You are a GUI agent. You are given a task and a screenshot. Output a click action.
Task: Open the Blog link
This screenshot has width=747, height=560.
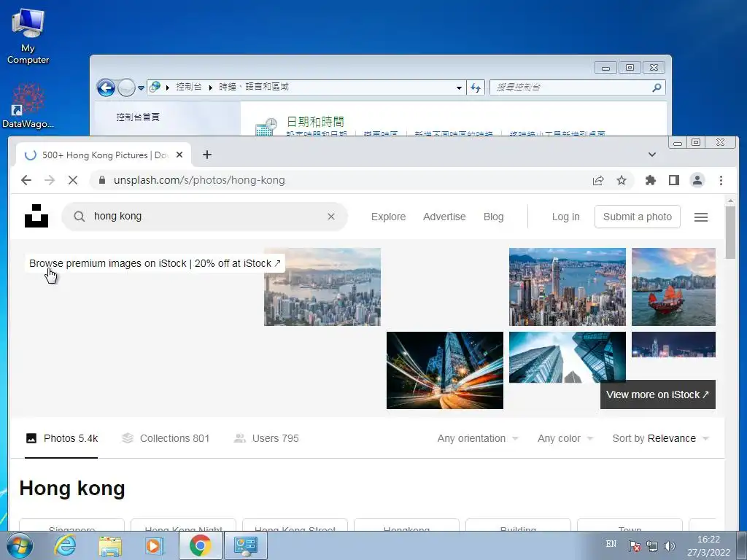493,217
